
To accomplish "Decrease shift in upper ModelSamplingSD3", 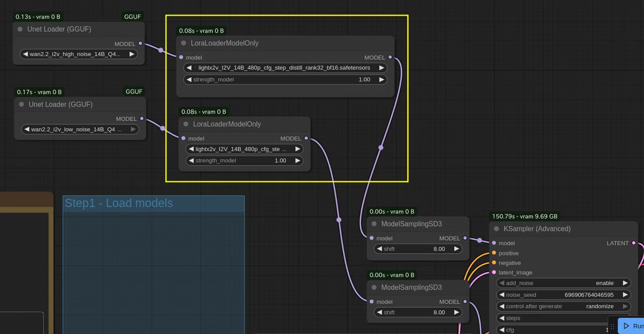I will pyautogui.click(x=379, y=249).
